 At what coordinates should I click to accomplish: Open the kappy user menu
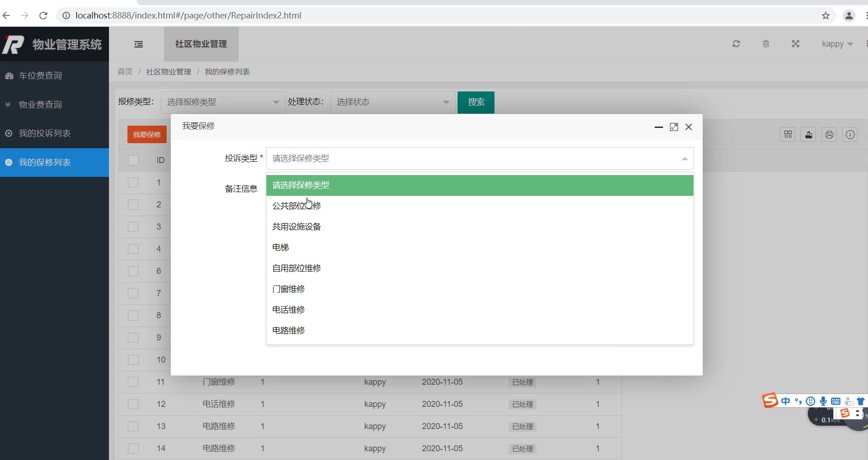pyautogui.click(x=837, y=44)
